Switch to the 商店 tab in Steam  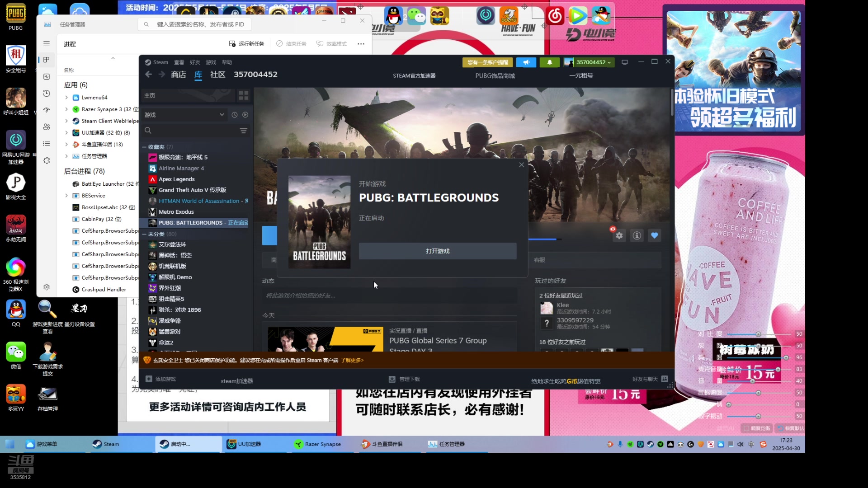point(178,75)
